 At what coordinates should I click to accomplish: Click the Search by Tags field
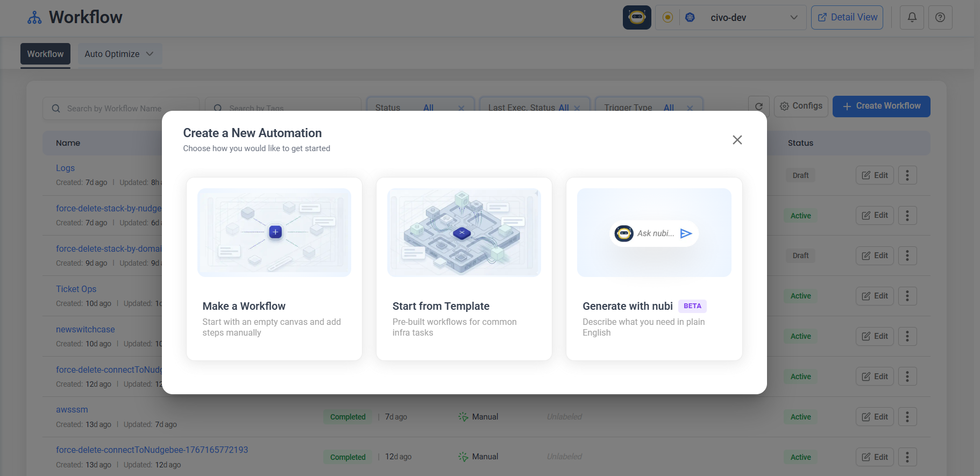283,108
